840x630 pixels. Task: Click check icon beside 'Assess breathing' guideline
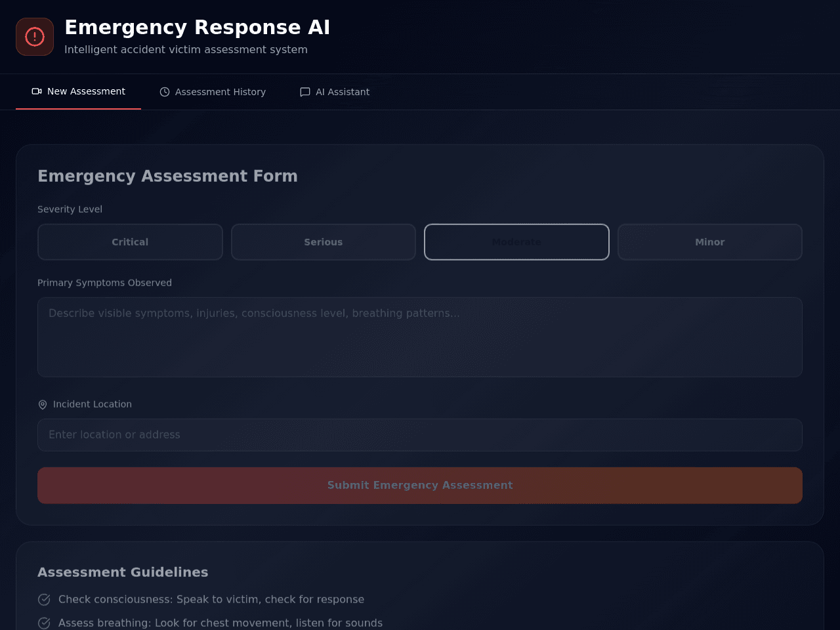click(x=44, y=623)
